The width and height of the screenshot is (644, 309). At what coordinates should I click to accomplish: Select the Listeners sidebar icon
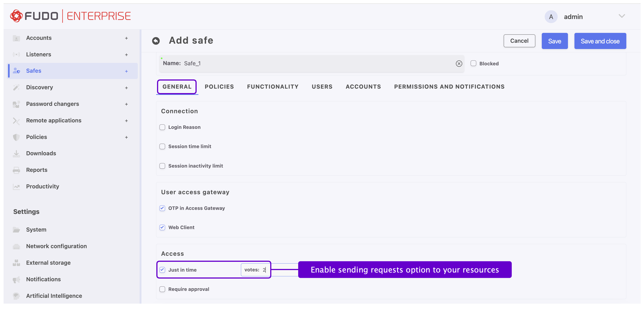pos(16,54)
